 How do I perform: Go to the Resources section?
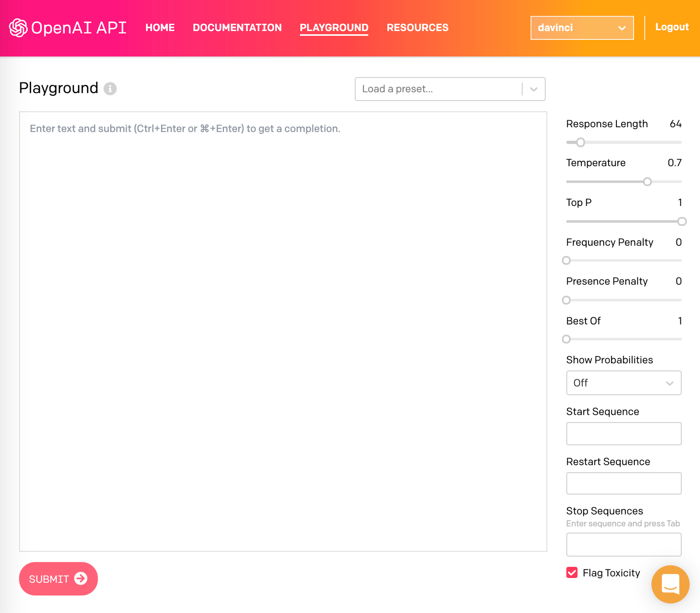pos(417,28)
